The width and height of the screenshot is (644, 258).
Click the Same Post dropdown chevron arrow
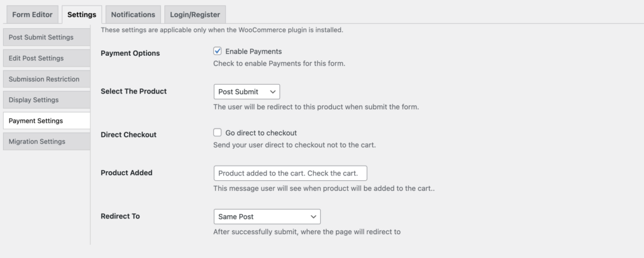(x=313, y=217)
